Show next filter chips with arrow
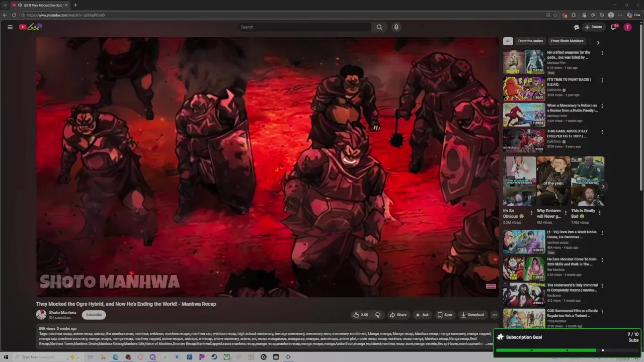This screenshot has width=644, height=362. [598, 42]
